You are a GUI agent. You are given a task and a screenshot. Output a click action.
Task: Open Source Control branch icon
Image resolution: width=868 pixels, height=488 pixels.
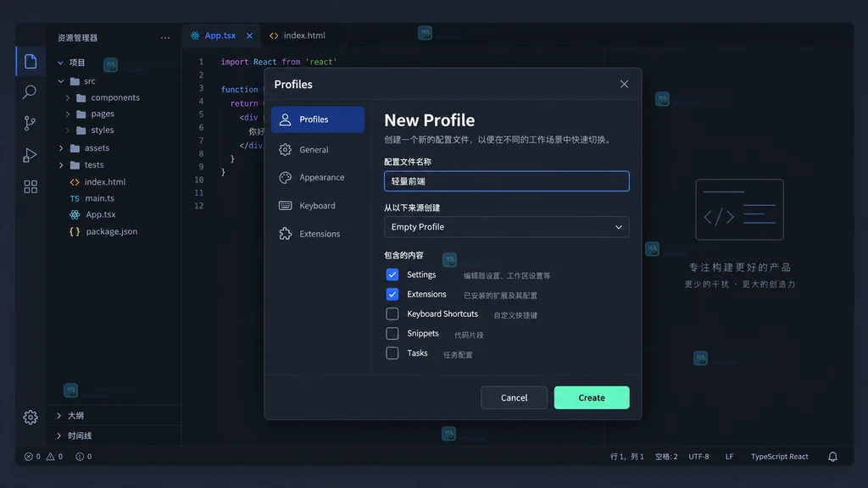tap(30, 123)
